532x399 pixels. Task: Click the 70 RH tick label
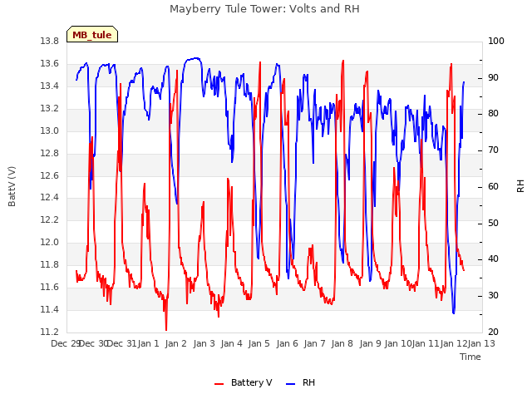493,150
